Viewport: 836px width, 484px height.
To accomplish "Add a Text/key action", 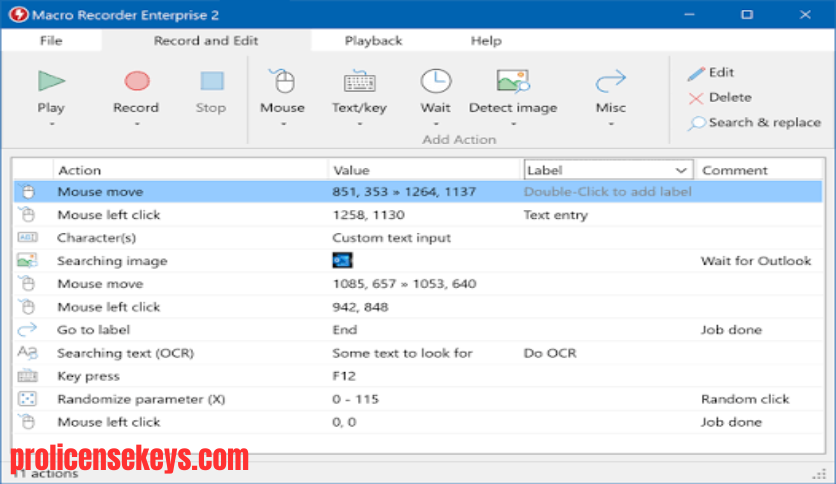I will point(359,82).
